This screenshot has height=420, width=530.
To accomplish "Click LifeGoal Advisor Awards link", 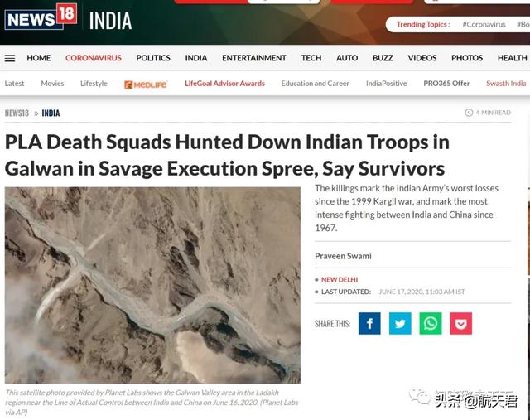I will click(x=224, y=84).
